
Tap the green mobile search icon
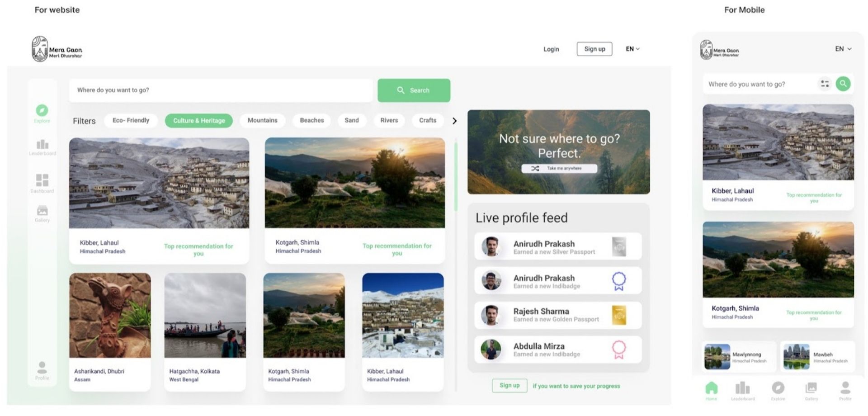tap(843, 84)
